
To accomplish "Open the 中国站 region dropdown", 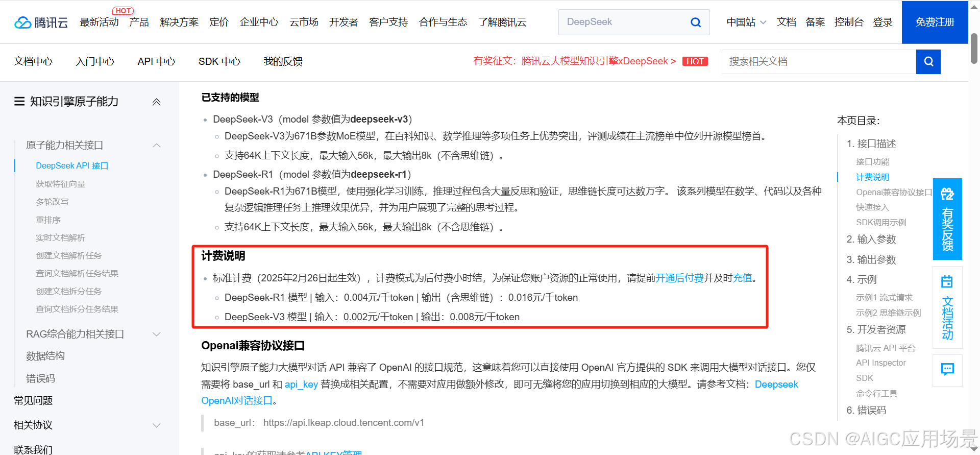I will pyautogui.click(x=746, y=22).
